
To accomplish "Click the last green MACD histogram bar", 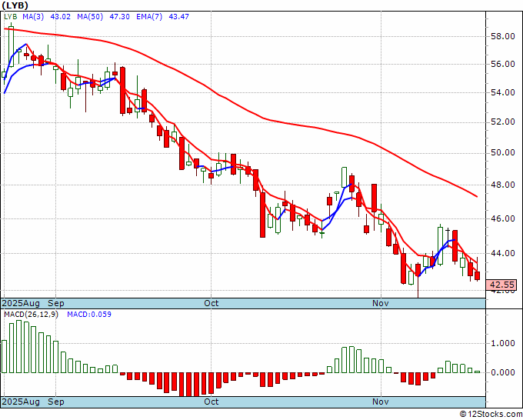I will pos(478,372).
